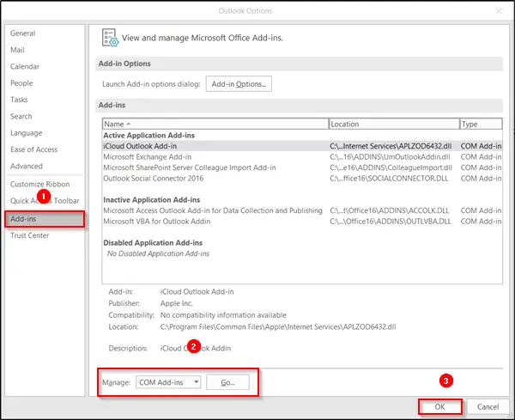Click the Disabled Application Add-ins group heading
Screen dimensions: 515x420
[x=153, y=243]
